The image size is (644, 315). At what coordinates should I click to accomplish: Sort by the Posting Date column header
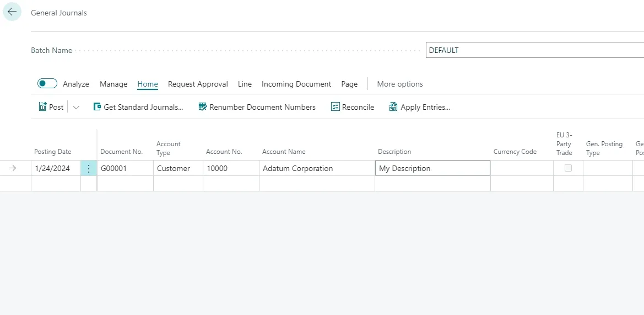tap(52, 152)
